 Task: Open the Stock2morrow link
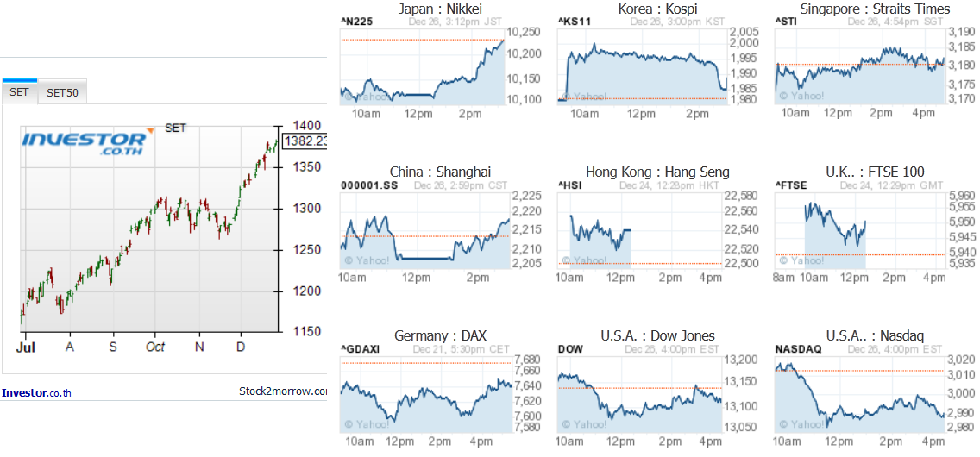click(282, 391)
